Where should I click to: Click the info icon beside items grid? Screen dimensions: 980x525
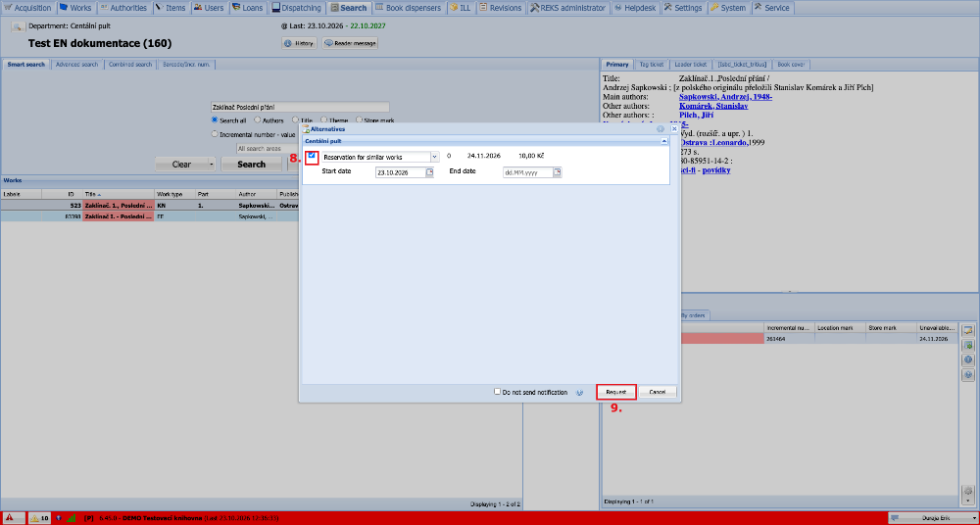point(969,360)
